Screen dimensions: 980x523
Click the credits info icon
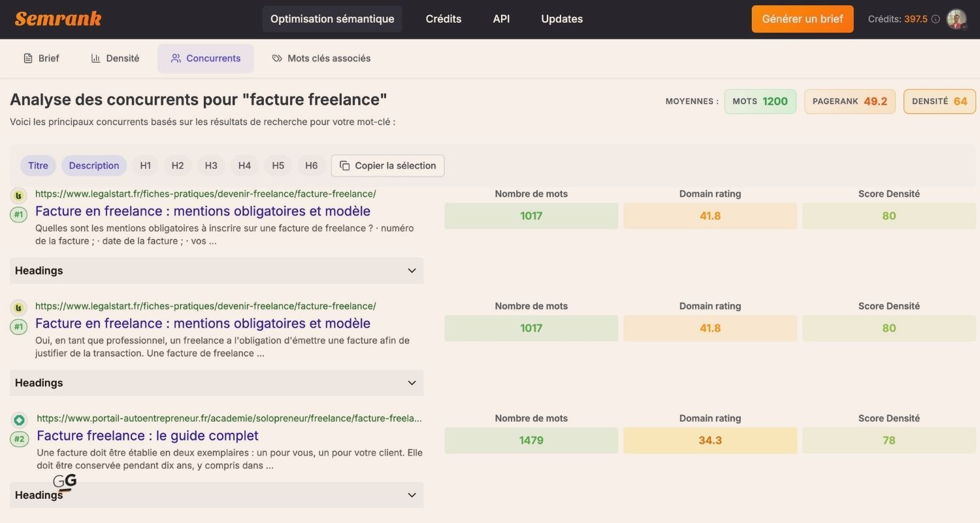coord(936,19)
